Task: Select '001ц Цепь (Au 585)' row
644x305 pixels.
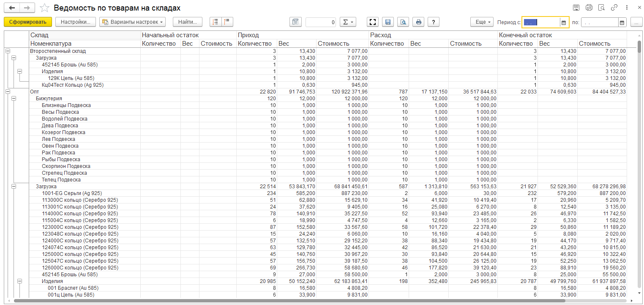Action: (328, 295)
